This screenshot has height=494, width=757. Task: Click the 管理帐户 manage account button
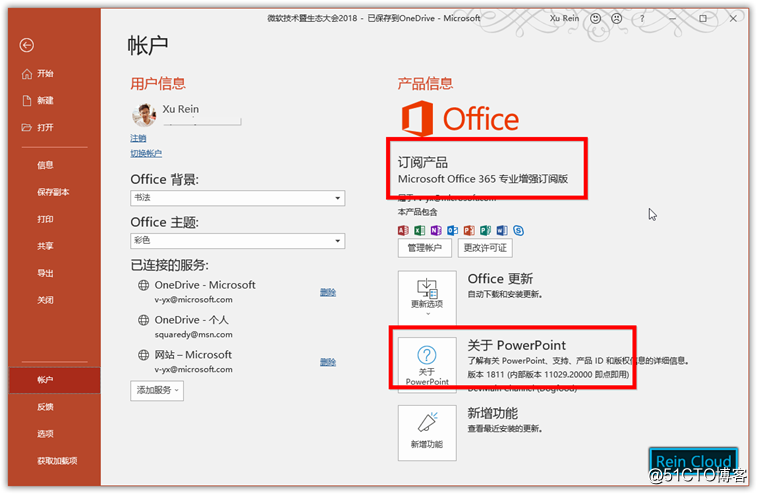click(x=424, y=248)
